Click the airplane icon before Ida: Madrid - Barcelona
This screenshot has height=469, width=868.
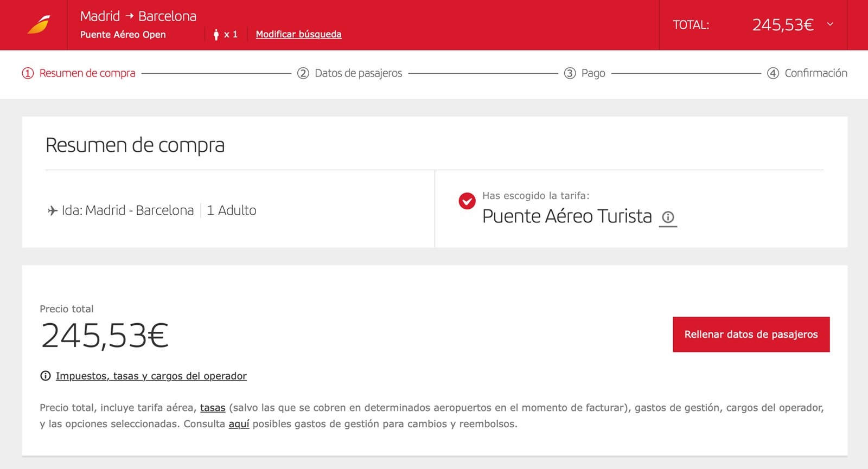point(53,210)
